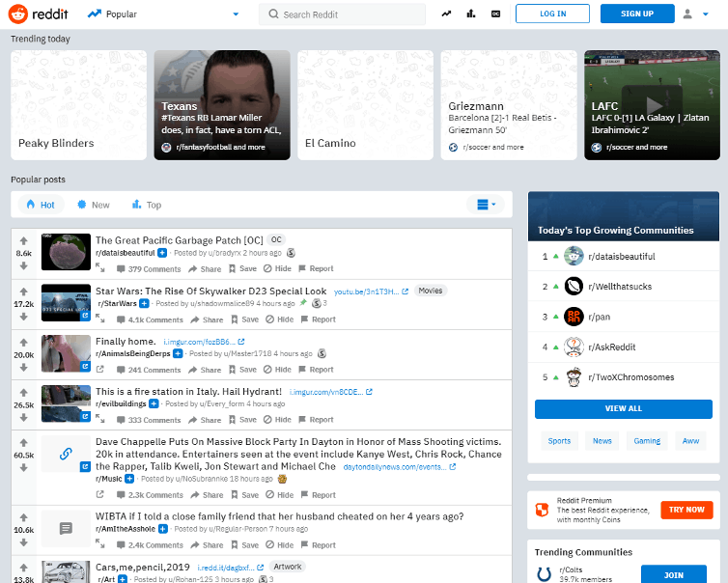Expand the fire station in Italy post preview

point(99,419)
